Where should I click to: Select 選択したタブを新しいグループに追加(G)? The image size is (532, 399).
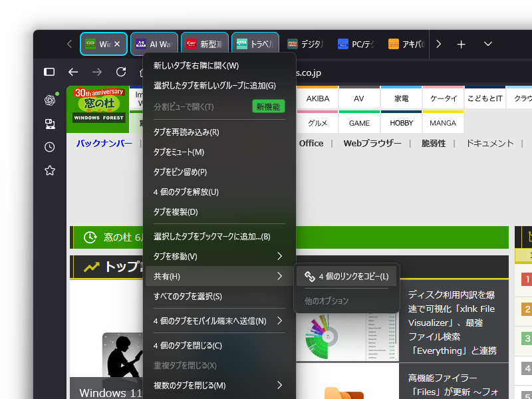coord(219,86)
